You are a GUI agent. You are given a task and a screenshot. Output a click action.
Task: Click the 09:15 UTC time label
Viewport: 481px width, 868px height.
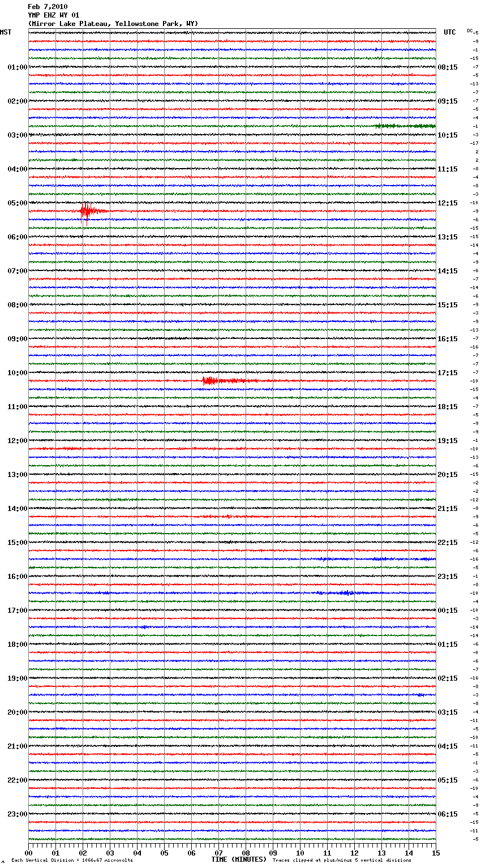448,101
